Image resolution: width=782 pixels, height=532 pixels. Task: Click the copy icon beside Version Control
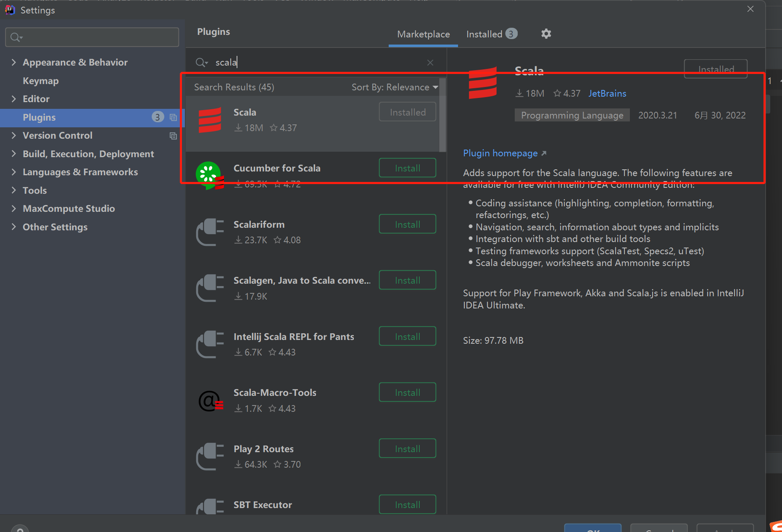[x=173, y=136]
